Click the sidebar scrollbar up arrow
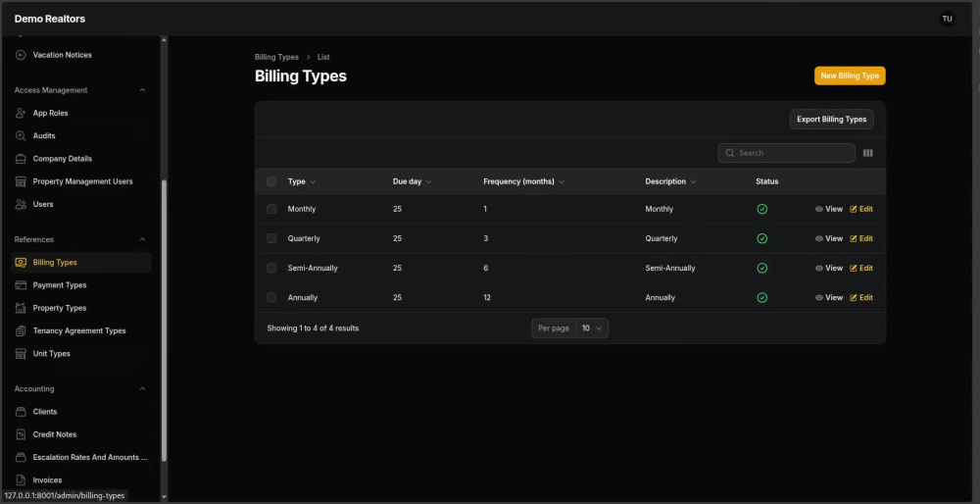This screenshot has height=504, width=980. [165, 40]
